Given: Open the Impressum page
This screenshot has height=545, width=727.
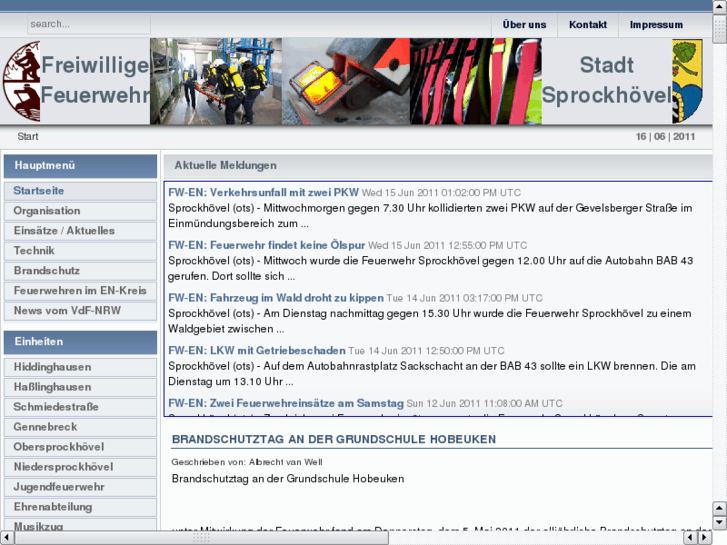Looking at the screenshot, I should tap(656, 25).
